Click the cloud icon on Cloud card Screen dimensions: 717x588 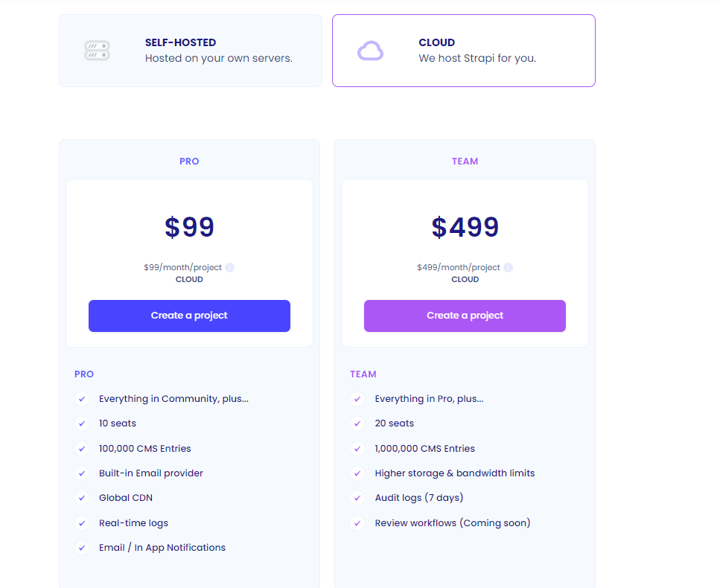[370, 50]
